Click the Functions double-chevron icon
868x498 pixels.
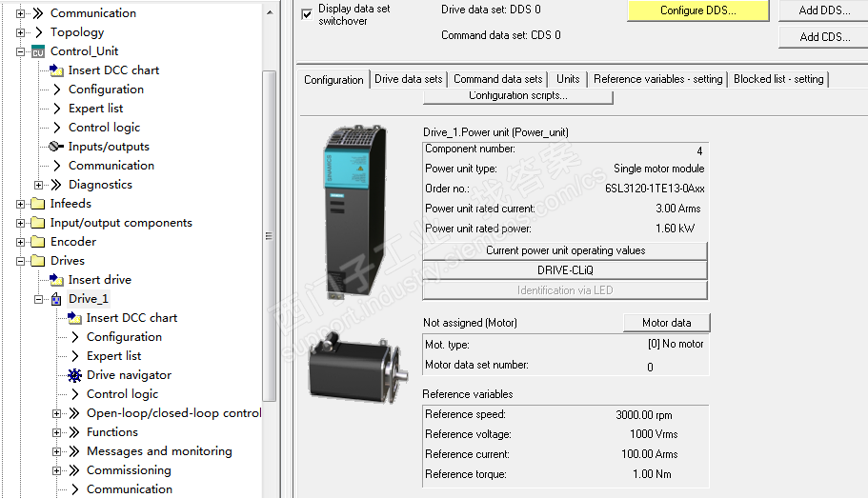tap(74, 432)
